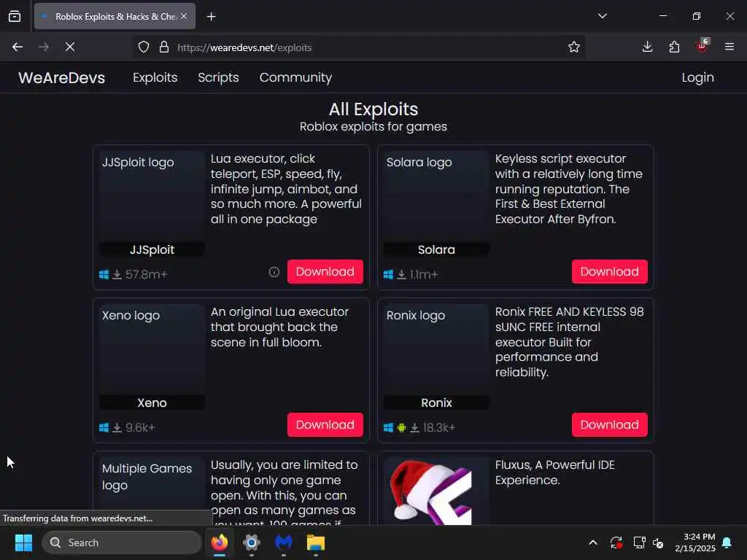Click the Windows icon on JJSploit card
Screen dimensions: 747x560
pos(104,275)
